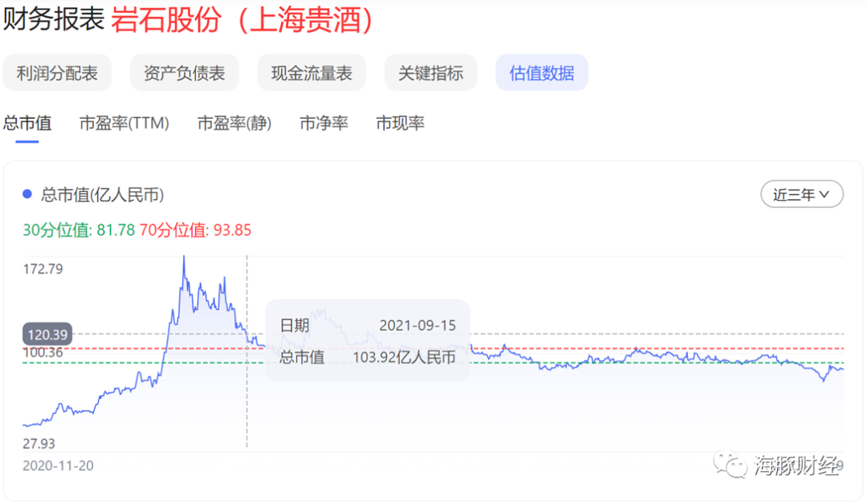Click the 30分位值: 81.78 label
This screenshot has width=867, height=504.
tap(79, 230)
